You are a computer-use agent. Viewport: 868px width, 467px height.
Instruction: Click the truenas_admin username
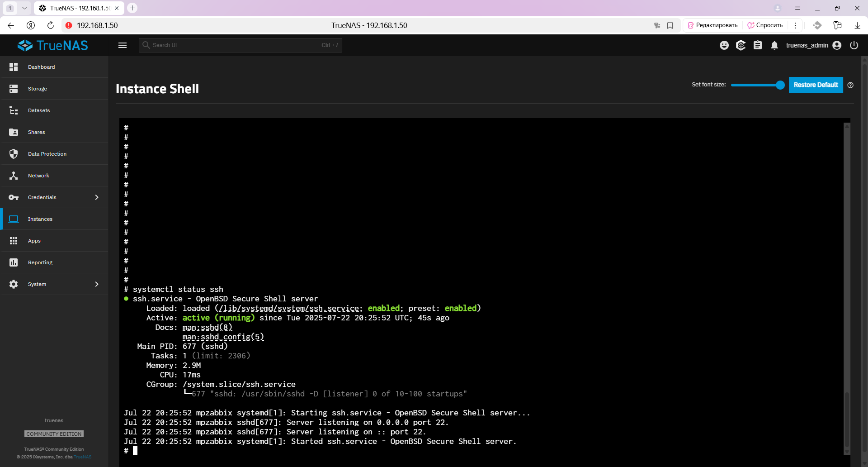coord(807,45)
